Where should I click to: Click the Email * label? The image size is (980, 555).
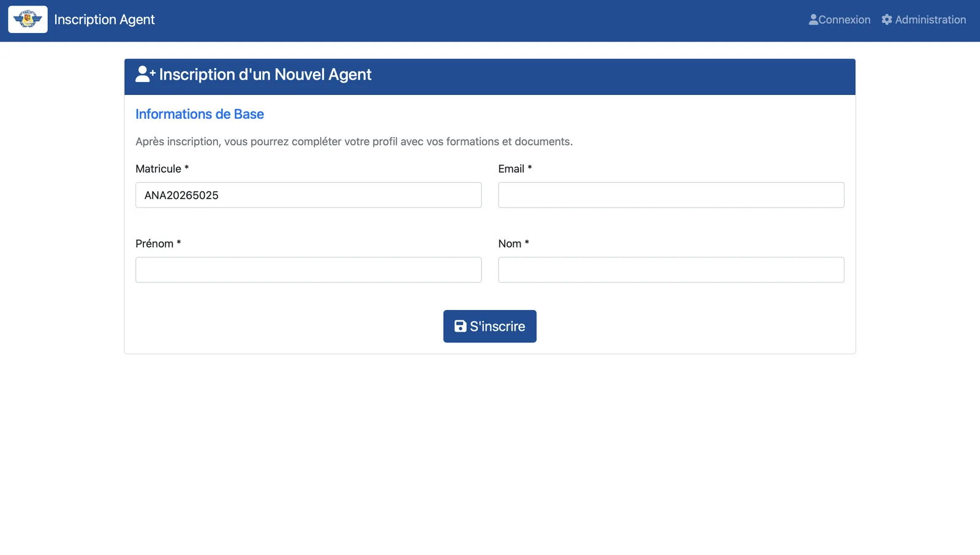(x=515, y=168)
